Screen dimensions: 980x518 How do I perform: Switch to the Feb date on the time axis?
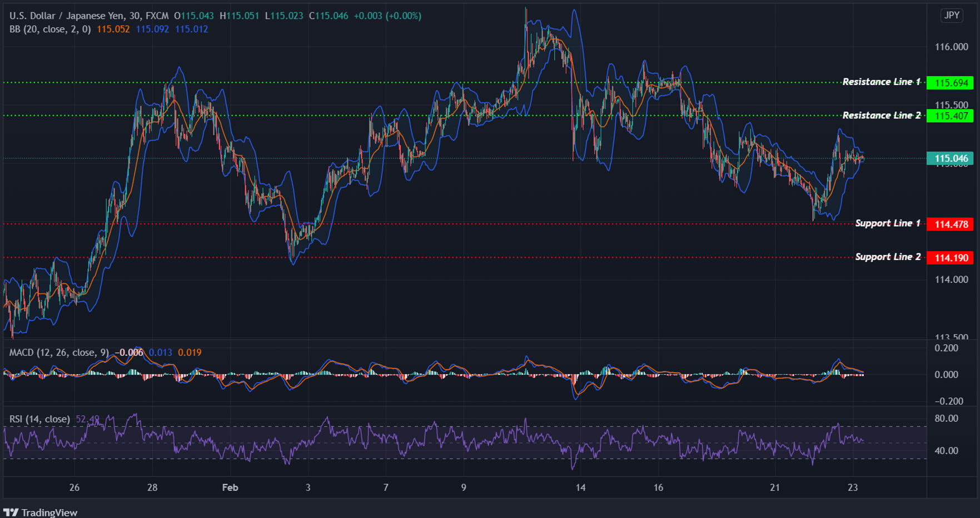pyautogui.click(x=230, y=487)
